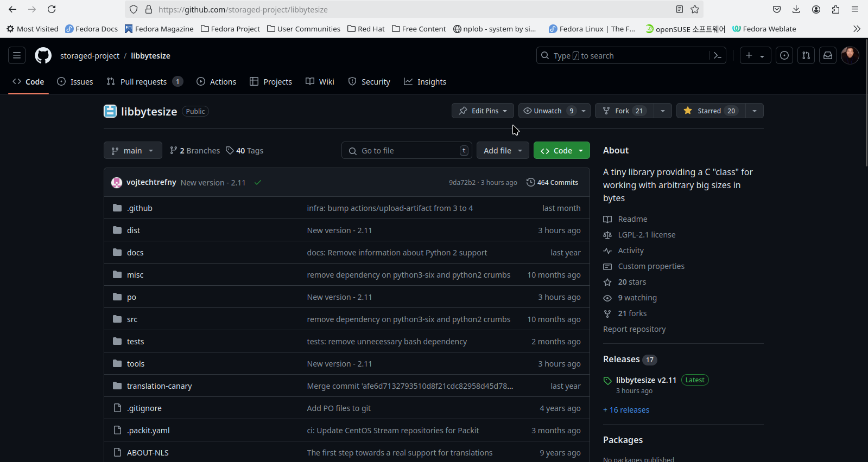Unstar the repository via Starred button
868x462 pixels.
711,111
